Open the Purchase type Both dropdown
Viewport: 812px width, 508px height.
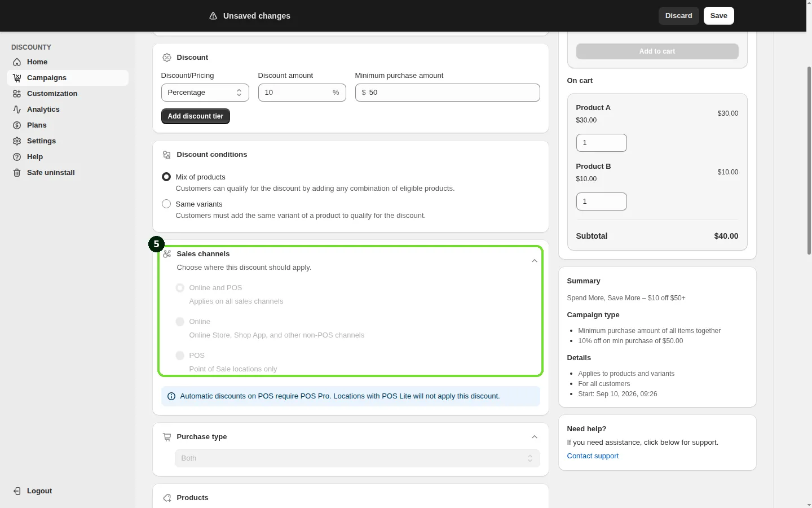358,458
